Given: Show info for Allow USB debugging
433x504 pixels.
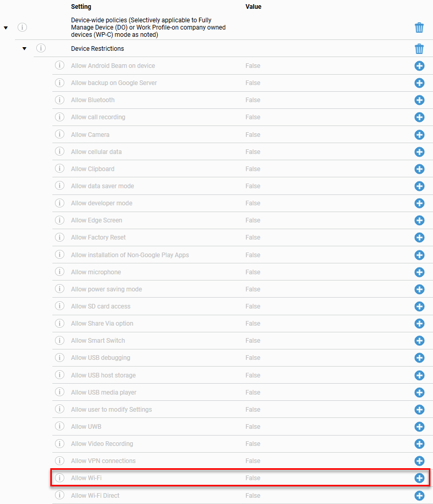Looking at the screenshot, I should click(60, 357).
